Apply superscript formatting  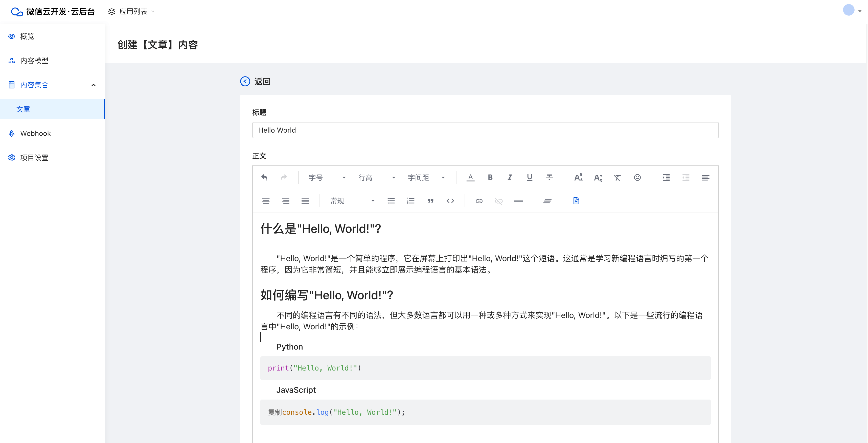578,177
